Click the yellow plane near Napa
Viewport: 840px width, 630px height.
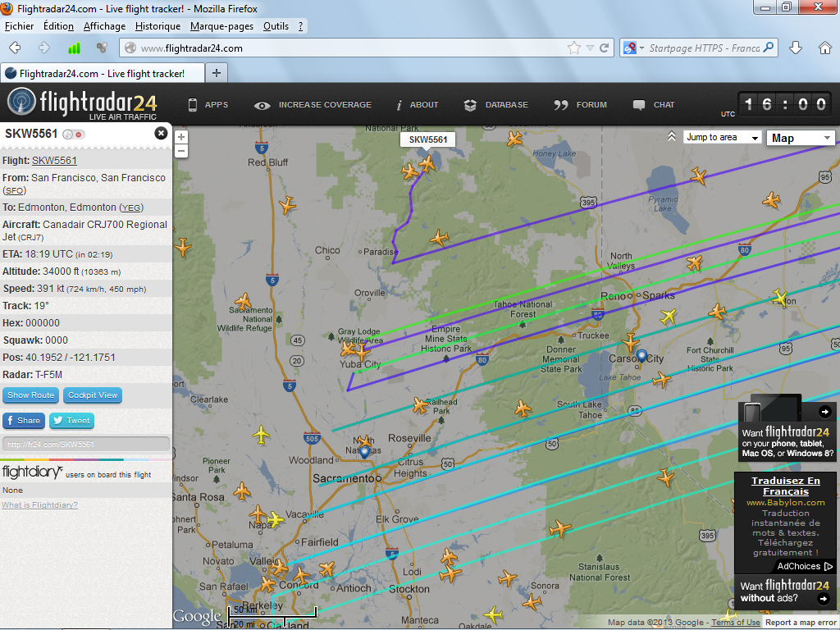click(x=275, y=519)
